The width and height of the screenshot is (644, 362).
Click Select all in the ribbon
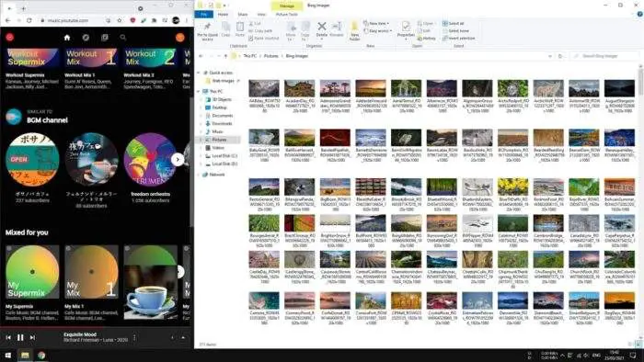click(453, 23)
